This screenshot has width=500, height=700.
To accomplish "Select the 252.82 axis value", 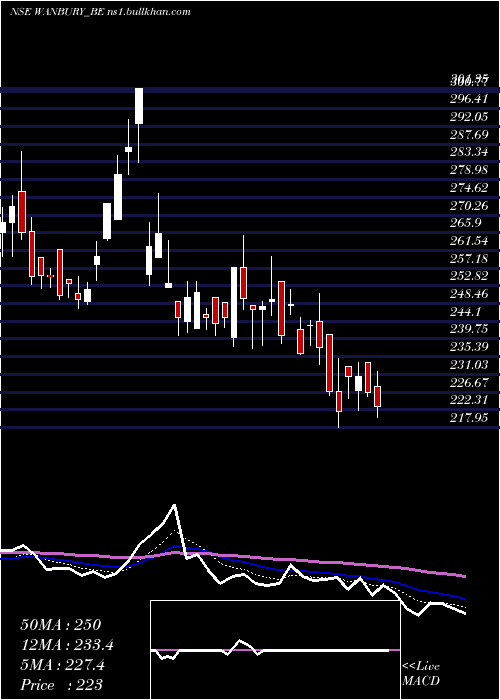I will coord(468,276).
